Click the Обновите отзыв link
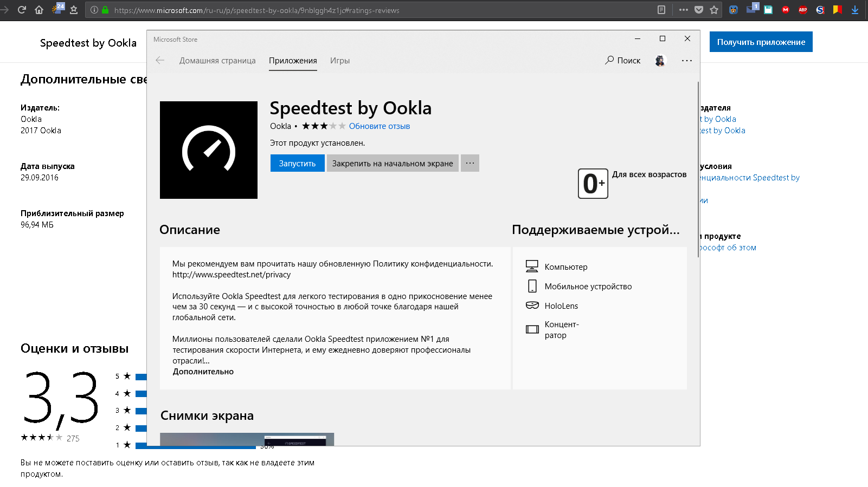This screenshot has height=487, width=868. pos(380,126)
